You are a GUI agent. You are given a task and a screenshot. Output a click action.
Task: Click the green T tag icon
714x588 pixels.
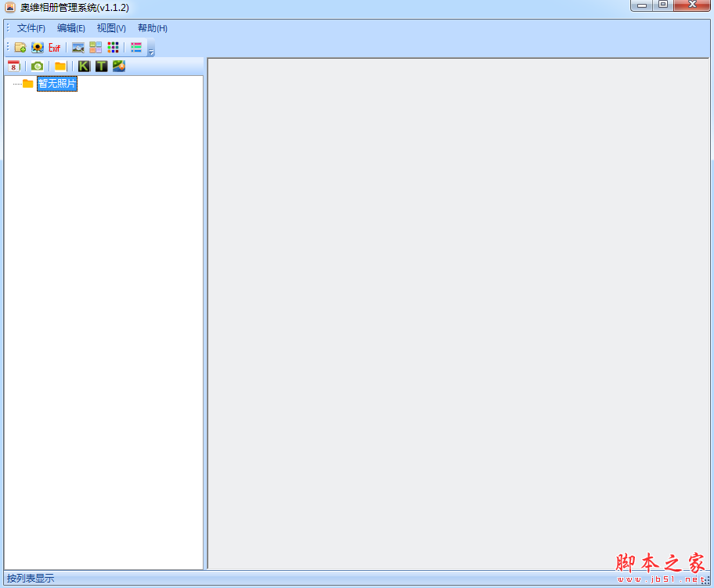tap(102, 67)
